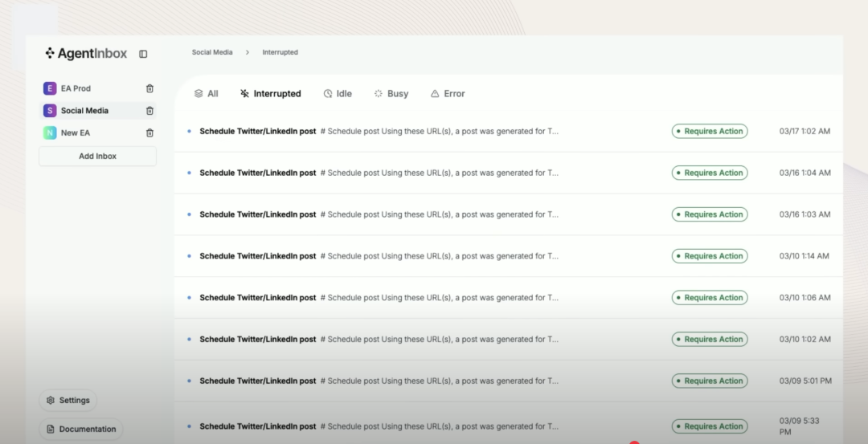
Task: Select the Interrupted filter tab
Action: [x=271, y=93]
